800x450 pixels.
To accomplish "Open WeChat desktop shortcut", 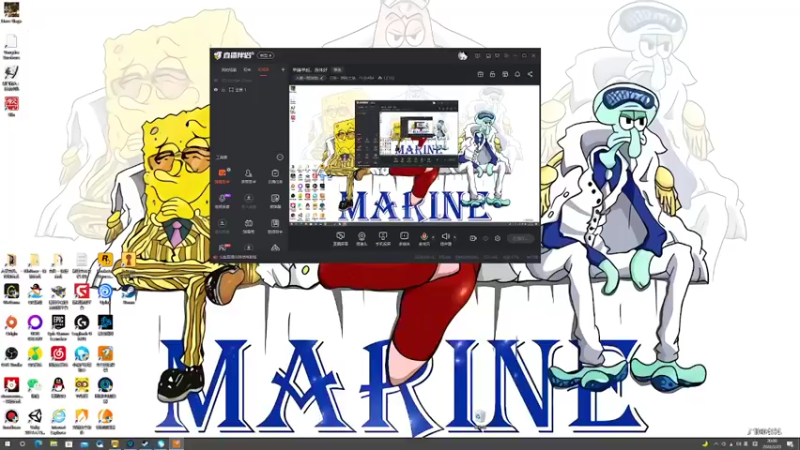I will 35,388.
